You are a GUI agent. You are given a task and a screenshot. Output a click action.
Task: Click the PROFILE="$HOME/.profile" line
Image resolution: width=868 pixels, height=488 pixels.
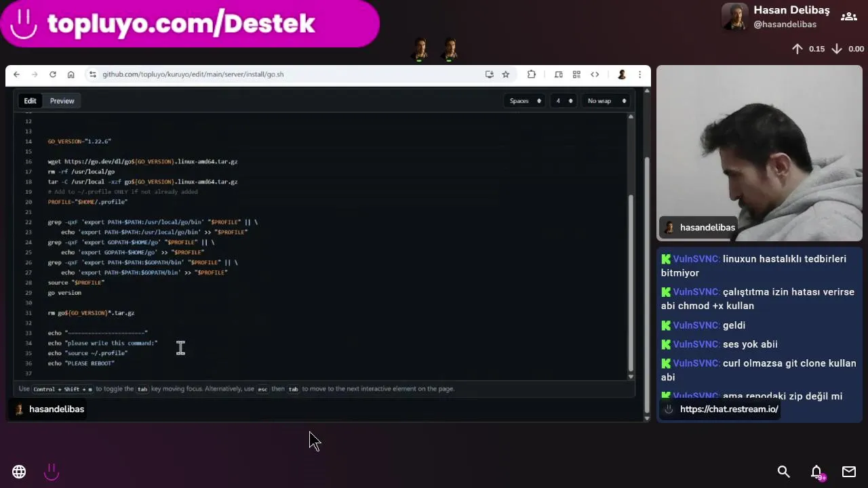point(87,202)
